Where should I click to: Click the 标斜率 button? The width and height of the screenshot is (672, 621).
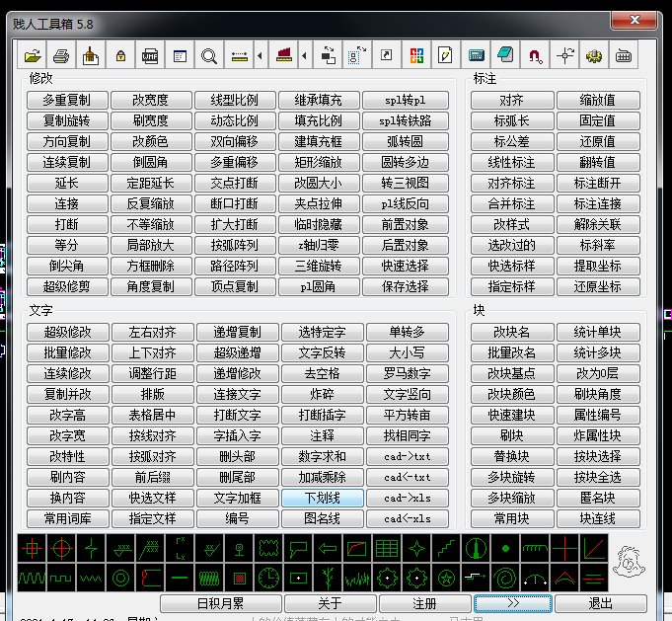[x=598, y=245]
